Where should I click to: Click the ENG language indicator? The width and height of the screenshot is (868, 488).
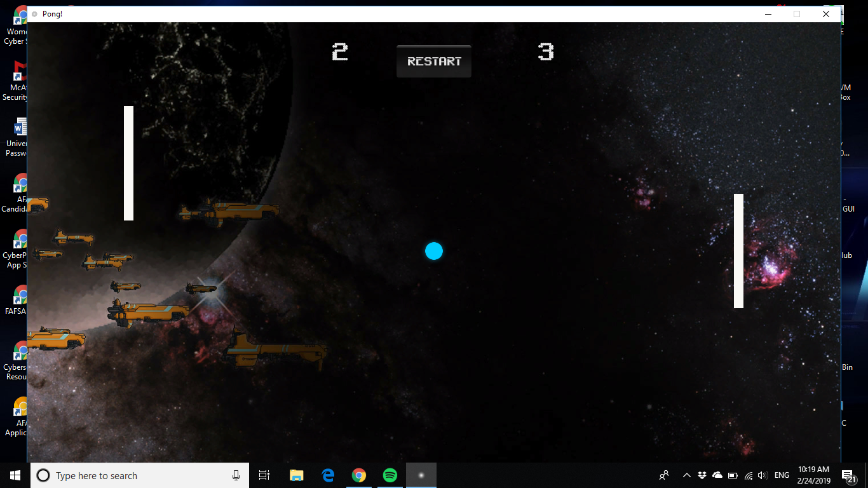point(782,475)
